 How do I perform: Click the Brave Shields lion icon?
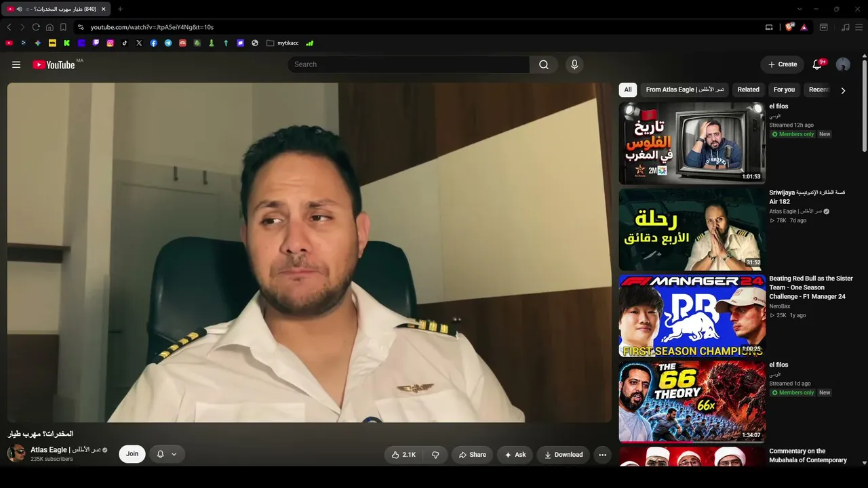pyautogui.click(x=789, y=27)
